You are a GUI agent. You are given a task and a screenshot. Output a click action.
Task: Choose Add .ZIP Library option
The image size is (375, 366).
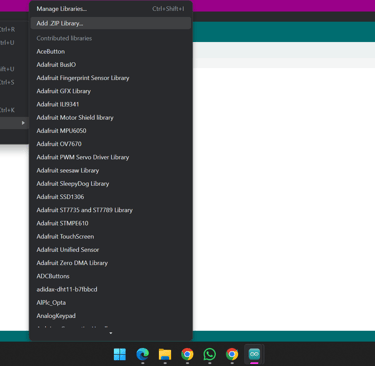[111, 23]
